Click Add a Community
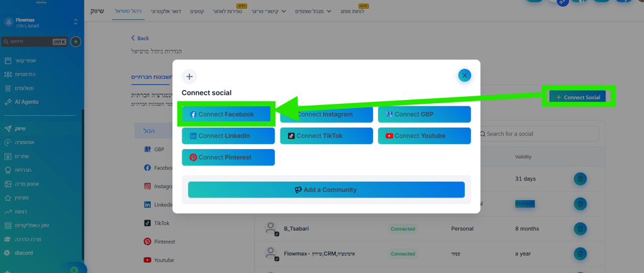 (326, 190)
